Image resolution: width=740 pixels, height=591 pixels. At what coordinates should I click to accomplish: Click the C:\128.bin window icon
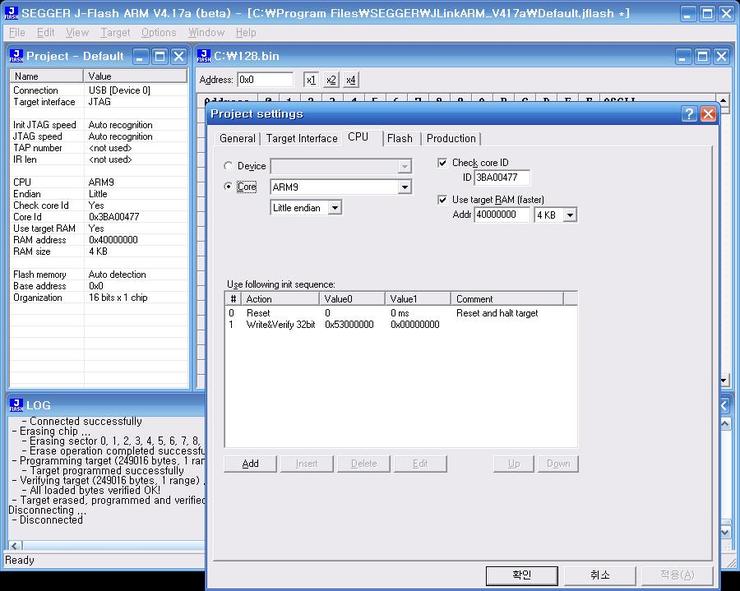pyautogui.click(x=204, y=56)
